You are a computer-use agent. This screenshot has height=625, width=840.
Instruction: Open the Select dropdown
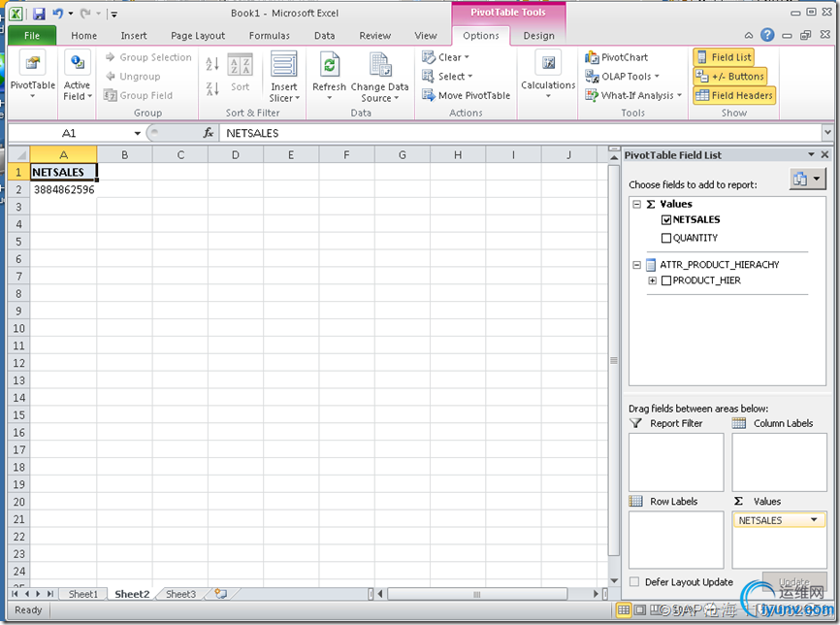(447, 77)
